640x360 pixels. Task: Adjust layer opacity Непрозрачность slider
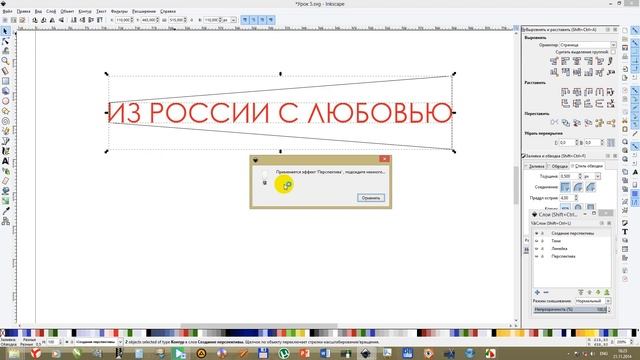571,310
